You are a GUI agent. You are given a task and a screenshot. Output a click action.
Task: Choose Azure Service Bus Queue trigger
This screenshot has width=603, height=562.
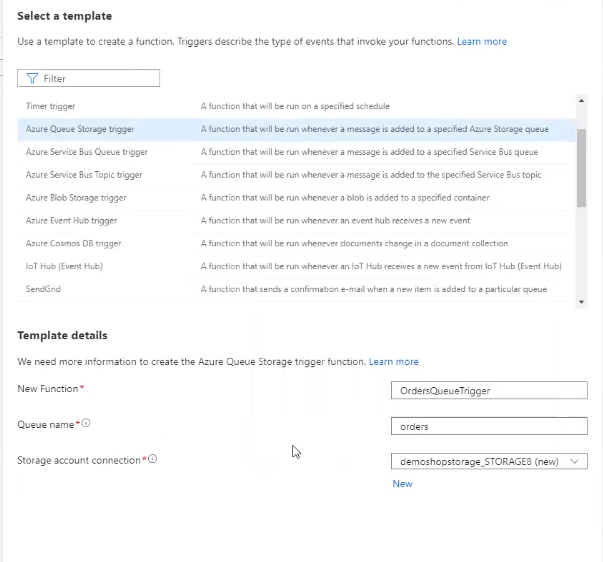pos(86,152)
